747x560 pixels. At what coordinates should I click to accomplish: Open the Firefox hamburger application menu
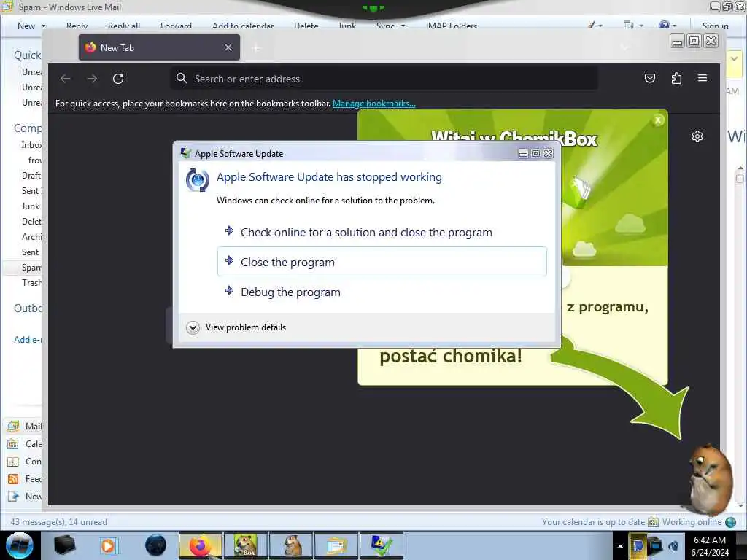coord(703,77)
